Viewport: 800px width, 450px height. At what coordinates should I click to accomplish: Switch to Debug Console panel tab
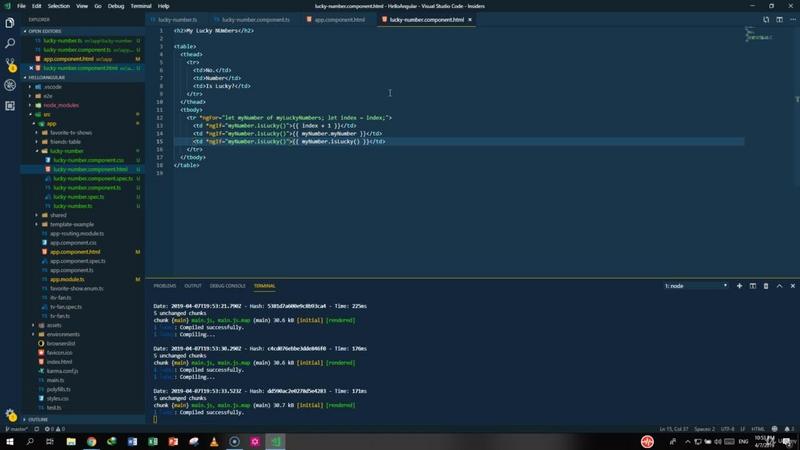click(x=228, y=286)
